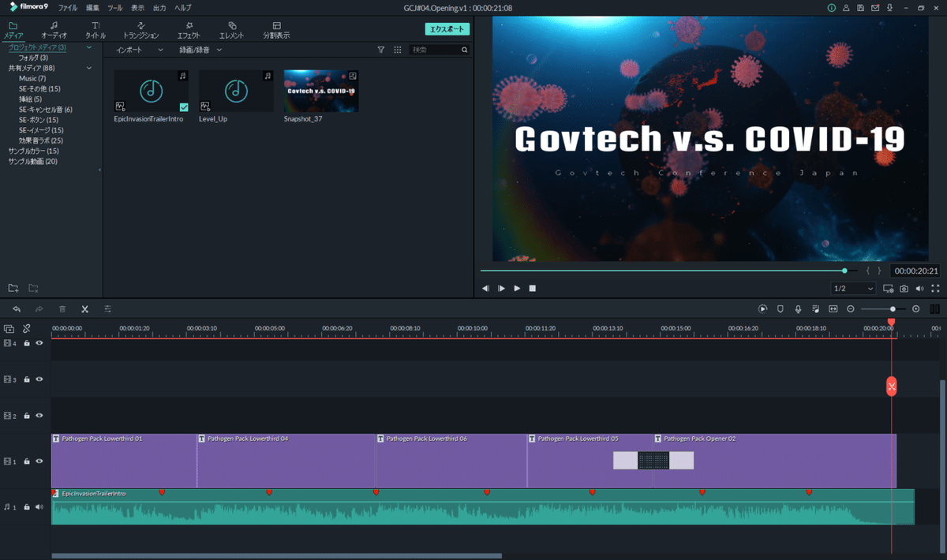The width and height of the screenshot is (947, 560).
Task: Start voiceover recording with microphone icon
Action: click(799, 309)
